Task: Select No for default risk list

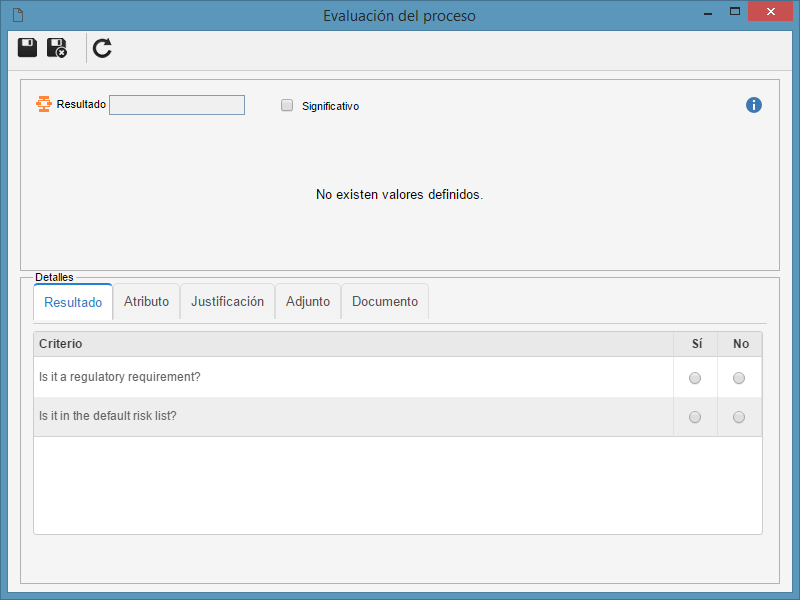Action: [x=739, y=417]
